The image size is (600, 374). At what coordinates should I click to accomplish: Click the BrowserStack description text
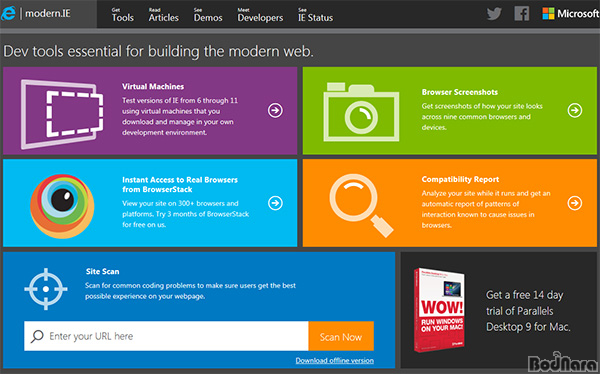point(186,214)
